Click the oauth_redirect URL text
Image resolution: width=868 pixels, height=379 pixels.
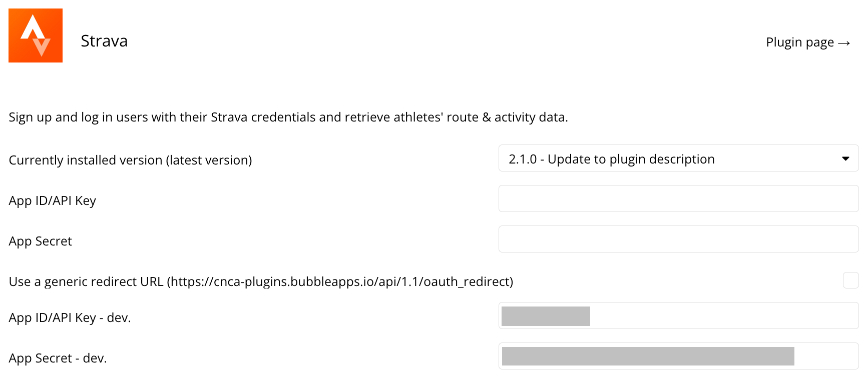tap(340, 281)
